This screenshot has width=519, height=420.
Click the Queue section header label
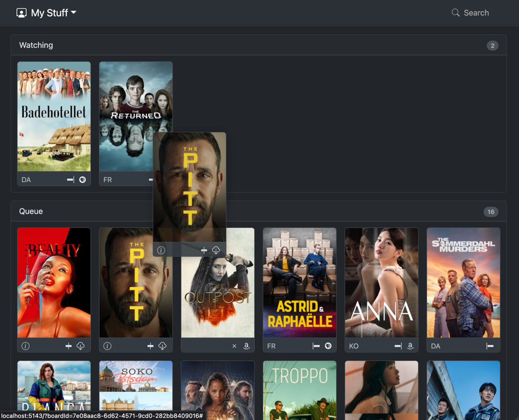pos(31,211)
